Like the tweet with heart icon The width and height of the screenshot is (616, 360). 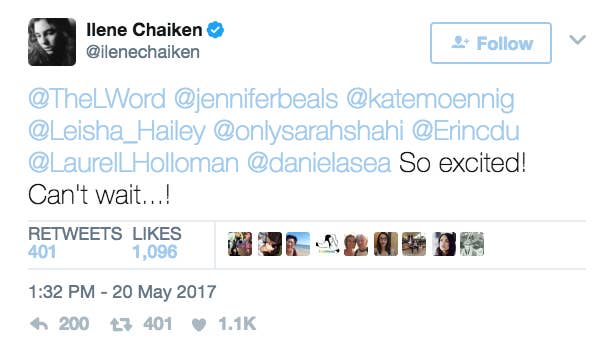point(199,325)
